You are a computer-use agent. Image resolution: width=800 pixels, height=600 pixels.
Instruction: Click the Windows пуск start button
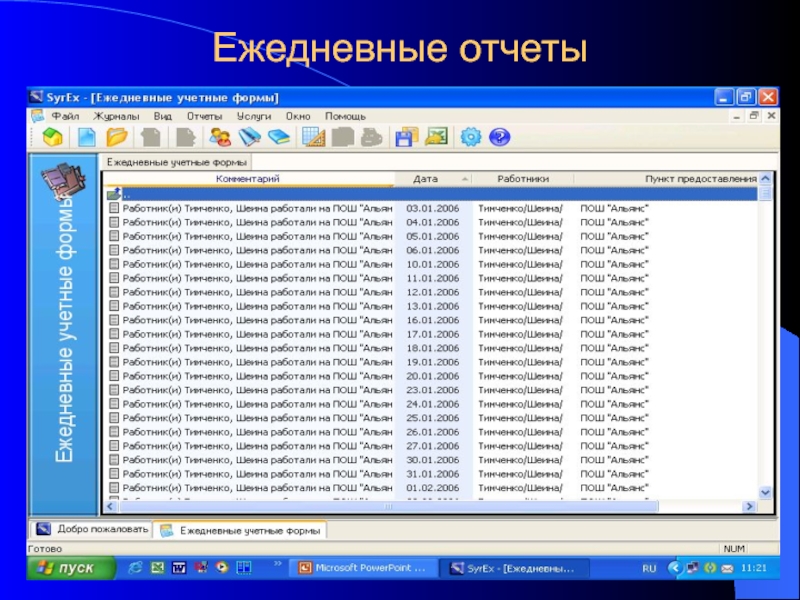coord(63,568)
